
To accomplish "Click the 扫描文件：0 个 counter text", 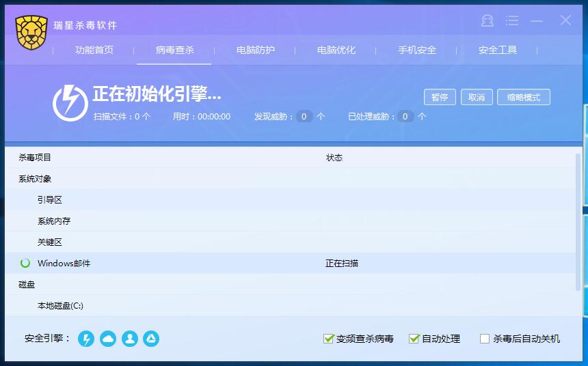I will [x=122, y=117].
